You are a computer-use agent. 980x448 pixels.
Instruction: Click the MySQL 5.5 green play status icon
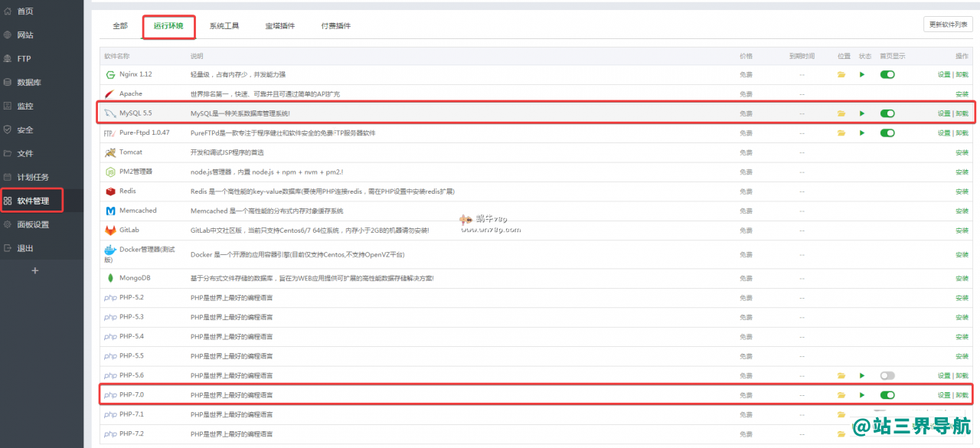[x=862, y=113]
